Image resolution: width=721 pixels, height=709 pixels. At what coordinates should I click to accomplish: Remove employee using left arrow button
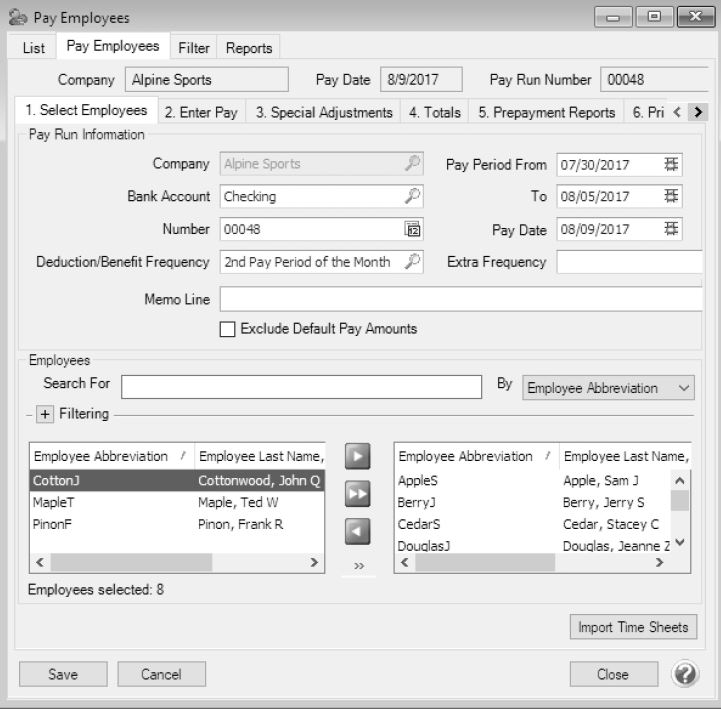pyautogui.click(x=357, y=531)
